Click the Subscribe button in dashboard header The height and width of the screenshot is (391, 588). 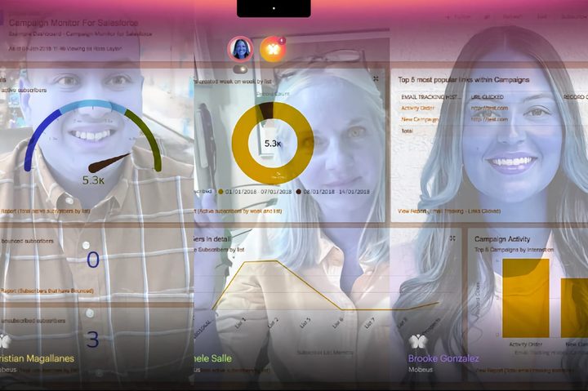(x=574, y=16)
